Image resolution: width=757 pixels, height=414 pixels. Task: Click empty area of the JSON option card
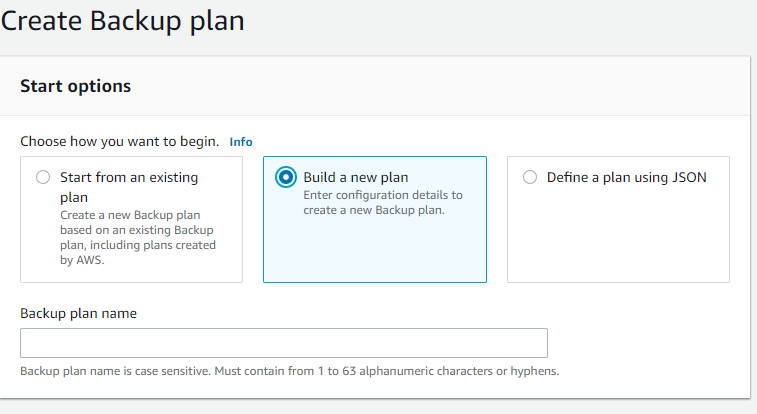pos(618,236)
